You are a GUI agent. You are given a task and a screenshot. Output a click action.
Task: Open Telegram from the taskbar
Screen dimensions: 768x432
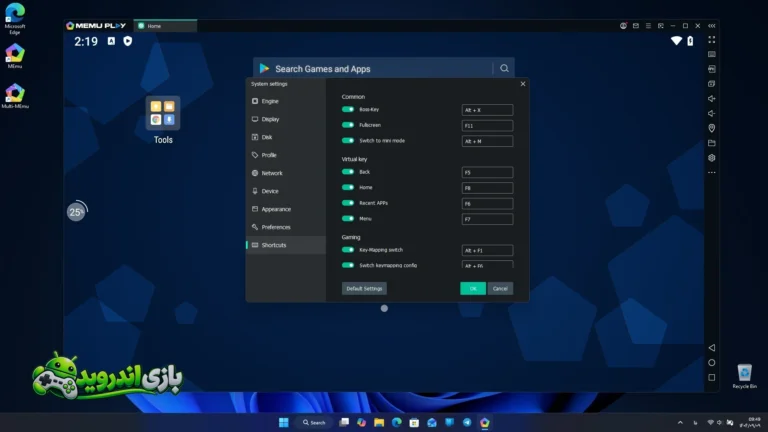[467, 422]
